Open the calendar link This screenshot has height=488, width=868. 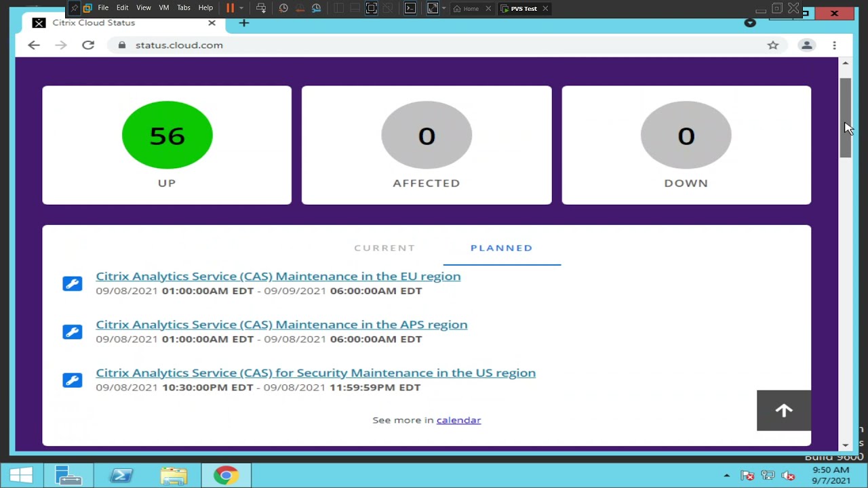[458, 420]
